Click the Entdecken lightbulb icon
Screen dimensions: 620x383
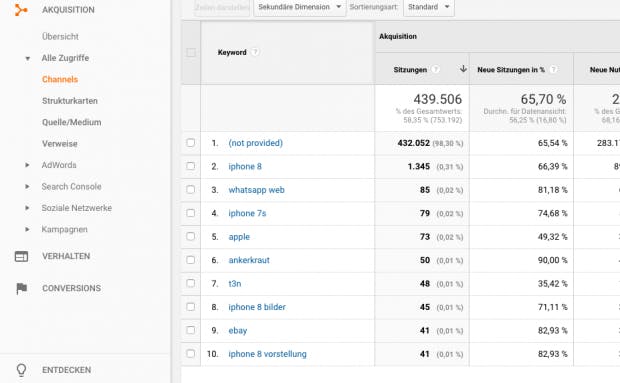tap(21, 370)
